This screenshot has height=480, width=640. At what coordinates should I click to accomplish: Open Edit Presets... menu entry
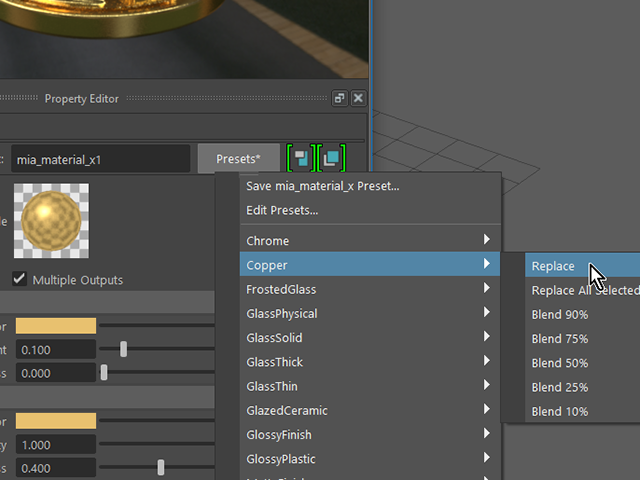pyautogui.click(x=370, y=210)
